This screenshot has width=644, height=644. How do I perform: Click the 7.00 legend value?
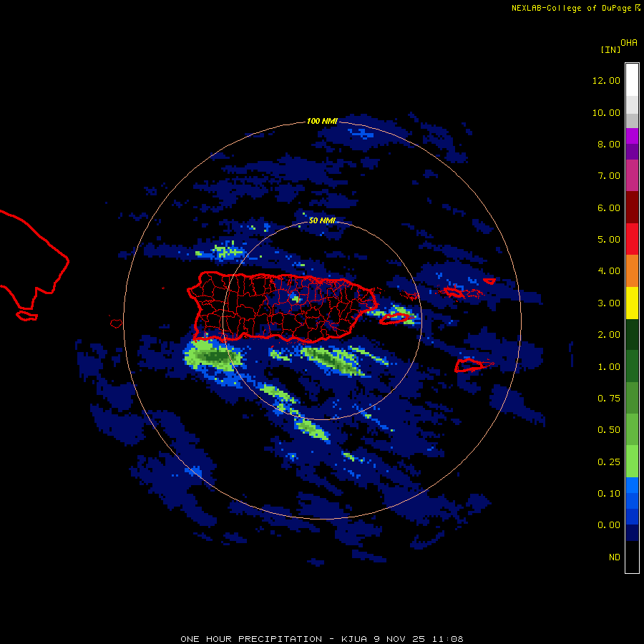tap(609, 176)
